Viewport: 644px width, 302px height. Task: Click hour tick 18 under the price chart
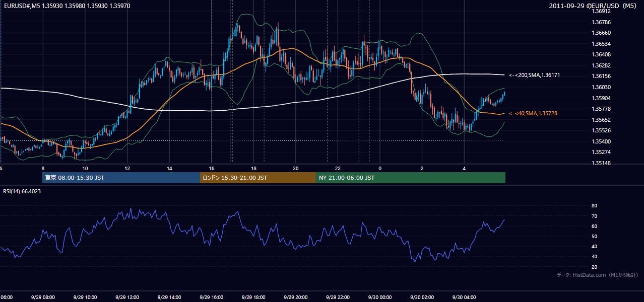pos(253,168)
